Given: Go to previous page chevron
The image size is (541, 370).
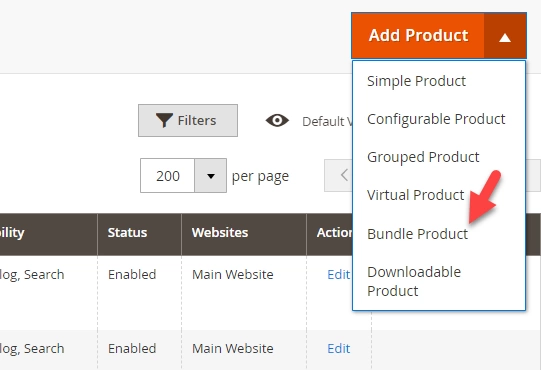Looking at the screenshot, I should coord(344,175).
